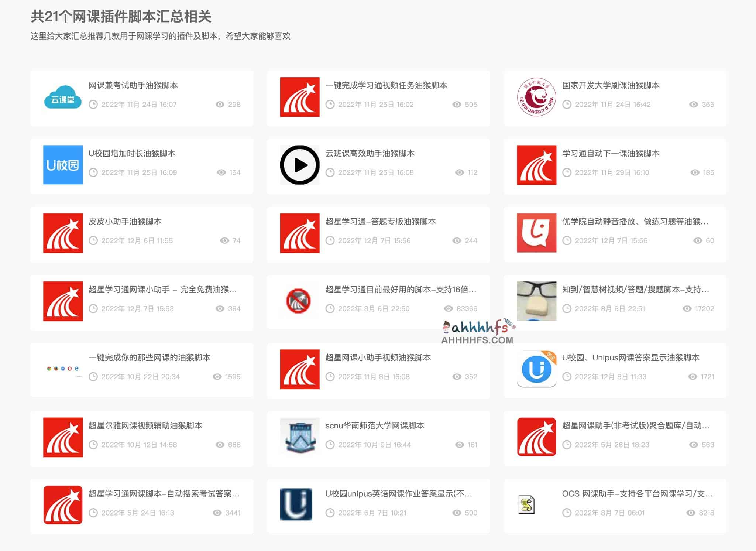The height and width of the screenshot is (551, 756).
Task: Select the U校园 blue app icon
Action: (63, 165)
